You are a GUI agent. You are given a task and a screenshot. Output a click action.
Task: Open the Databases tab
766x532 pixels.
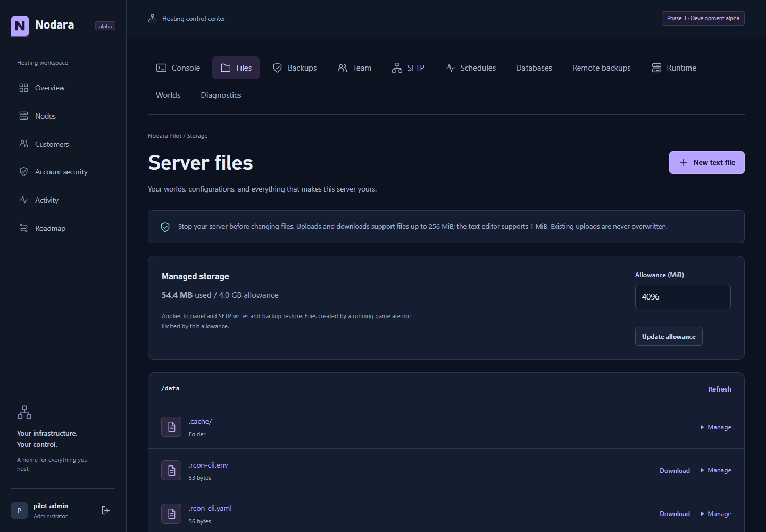point(534,68)
